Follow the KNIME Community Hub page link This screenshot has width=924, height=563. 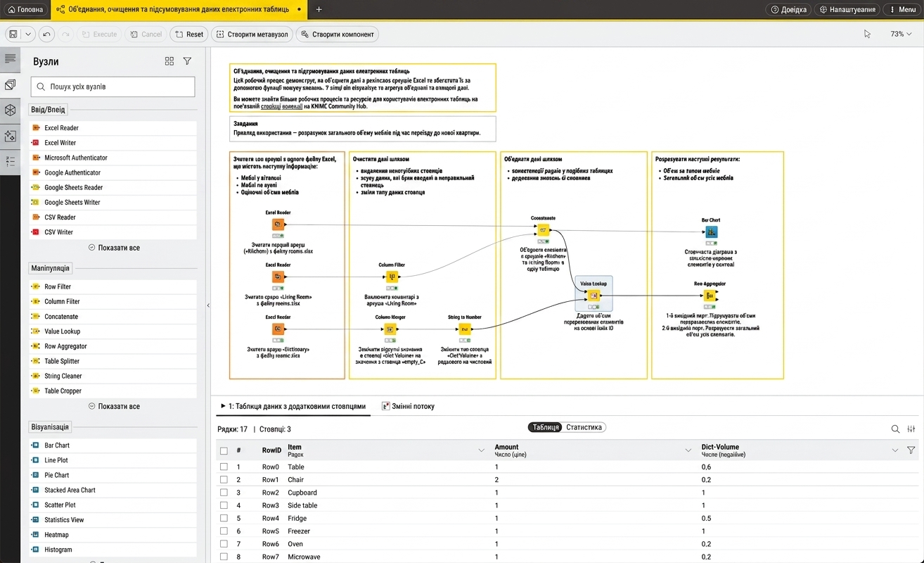[x=282, y=106]
